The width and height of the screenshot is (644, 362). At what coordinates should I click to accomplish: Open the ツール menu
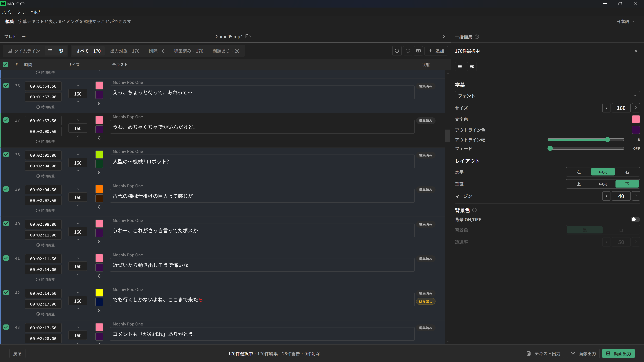click(x=22, y=12)
